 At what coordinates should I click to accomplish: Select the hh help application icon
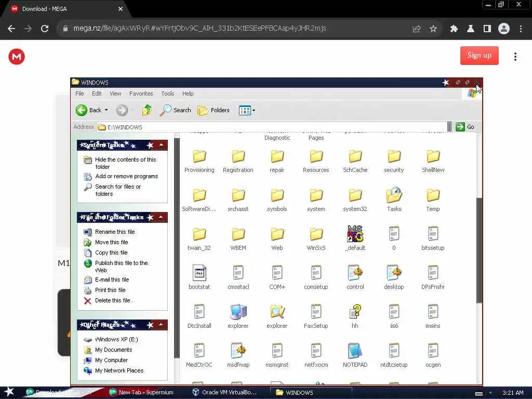click(355, 312)
